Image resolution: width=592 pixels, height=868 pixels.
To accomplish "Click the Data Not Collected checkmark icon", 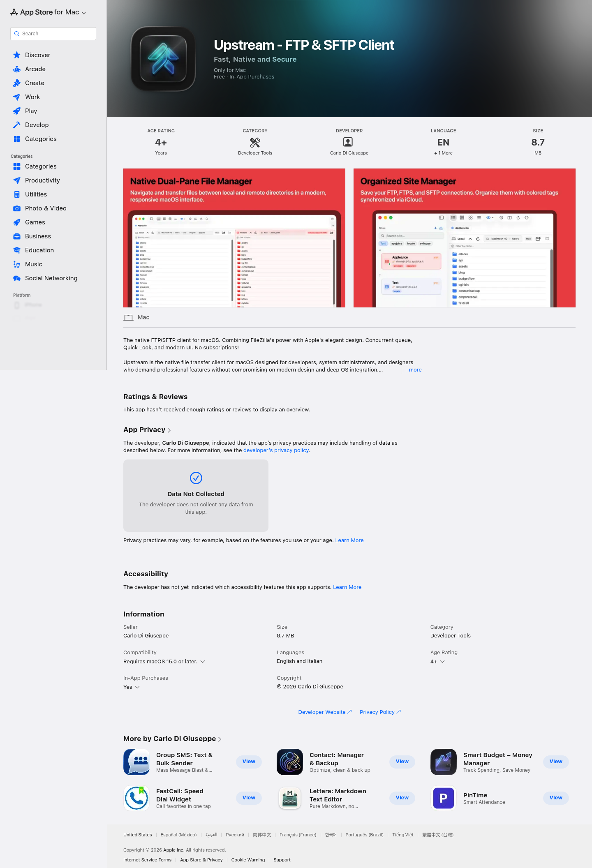I will [196, 478].
